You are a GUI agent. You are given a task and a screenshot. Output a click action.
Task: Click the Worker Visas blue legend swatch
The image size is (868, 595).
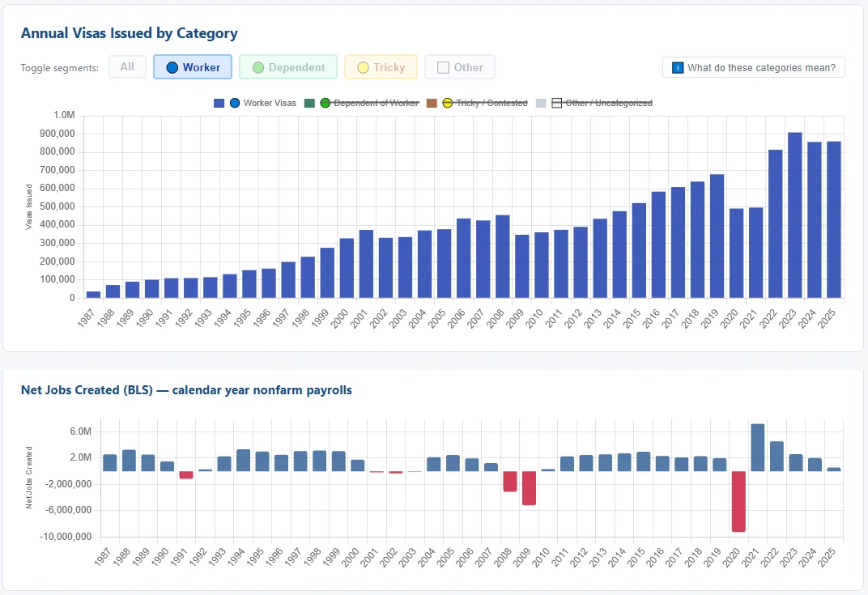(x=219, y=103)
